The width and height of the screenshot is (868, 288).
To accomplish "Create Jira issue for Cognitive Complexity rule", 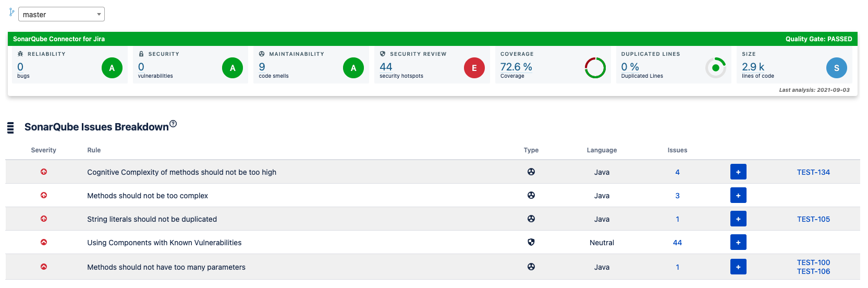I will [x=738, y=172].
